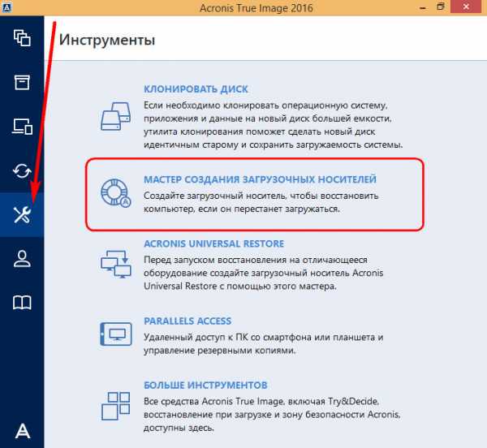Click the Acronis logo at sidebar bottom

(x=22, y=430)
